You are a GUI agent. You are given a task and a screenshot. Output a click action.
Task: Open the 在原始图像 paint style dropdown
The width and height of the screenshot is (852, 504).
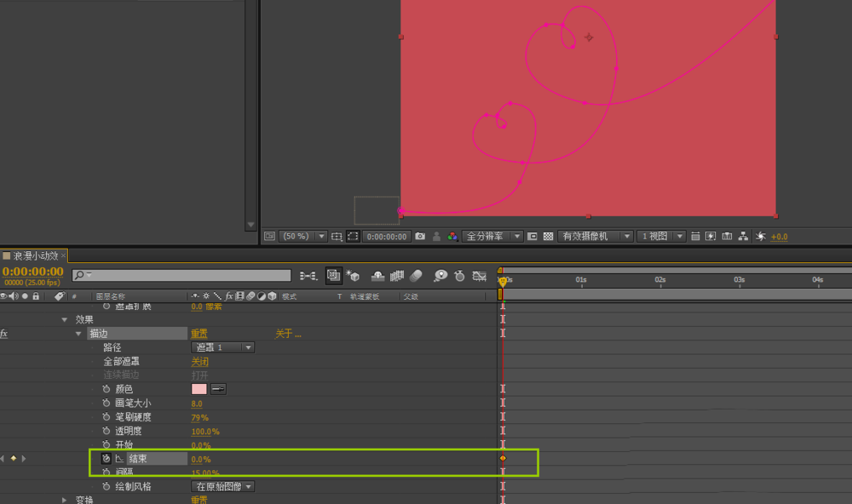pos(222,487)
